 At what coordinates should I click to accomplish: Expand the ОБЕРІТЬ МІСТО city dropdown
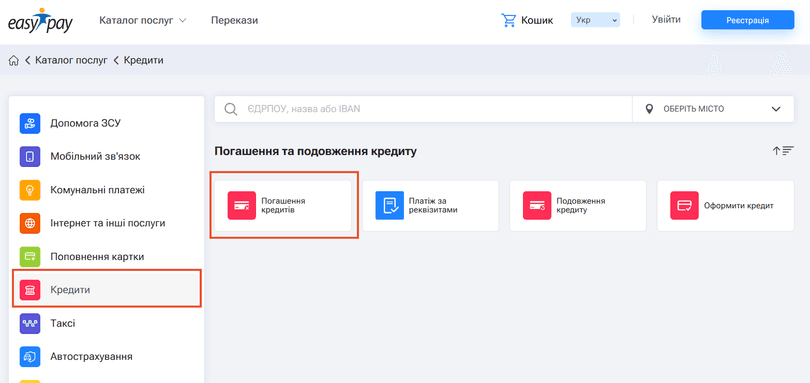tap(713, 109)
